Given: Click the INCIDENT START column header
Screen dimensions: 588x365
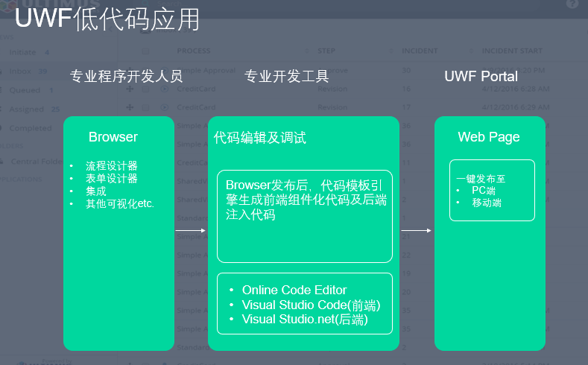Looking at the screenshot, I should [512, 51].
